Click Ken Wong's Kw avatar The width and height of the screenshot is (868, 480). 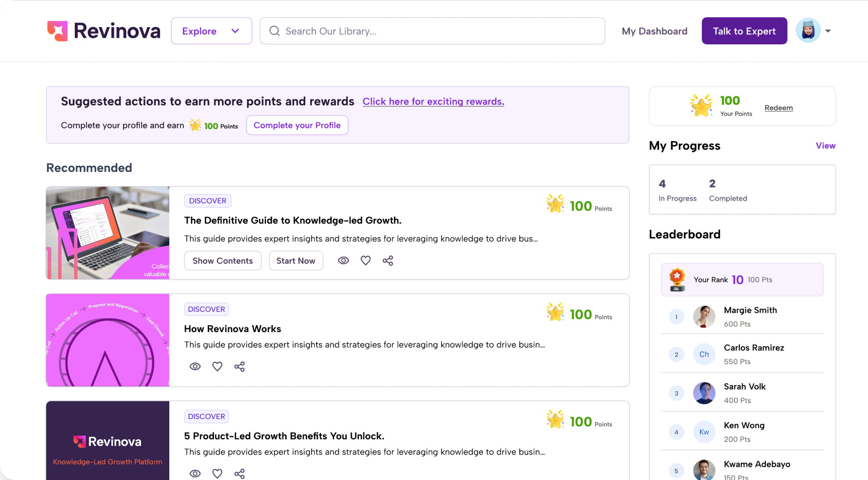[704, 432]
